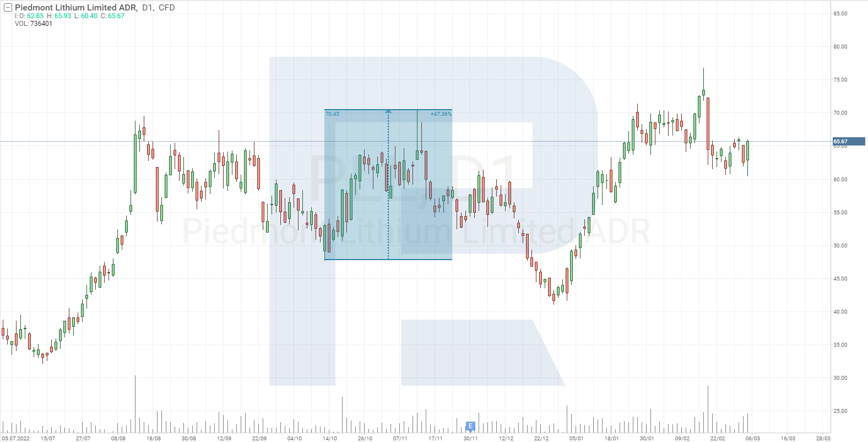Click the 15/07 date label
This screenshot has height=442, width=868.
tap(48, 439)
